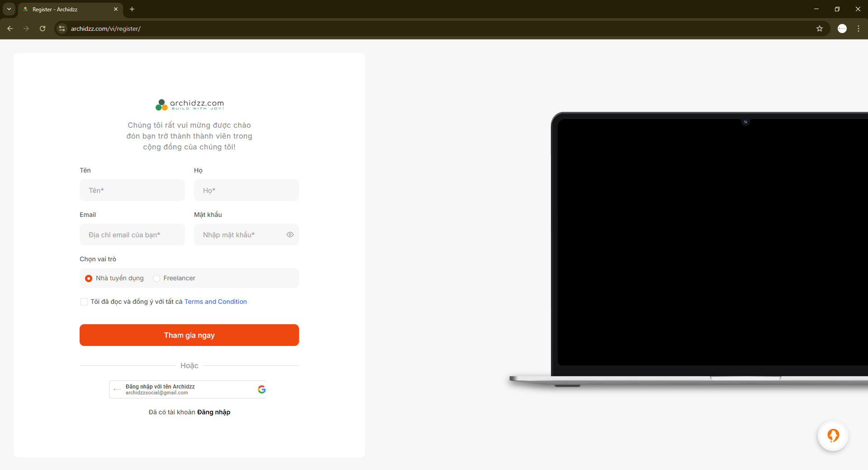Open Chrome's three-dot menu
This screenshot has height=470, width=868.
[x=859, y=29]
